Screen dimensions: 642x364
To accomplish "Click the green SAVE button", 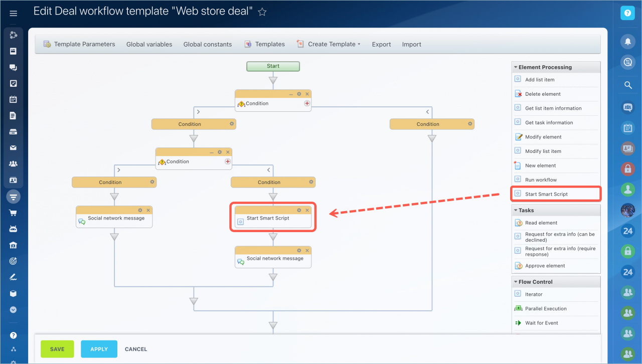I will click(57, 349).
